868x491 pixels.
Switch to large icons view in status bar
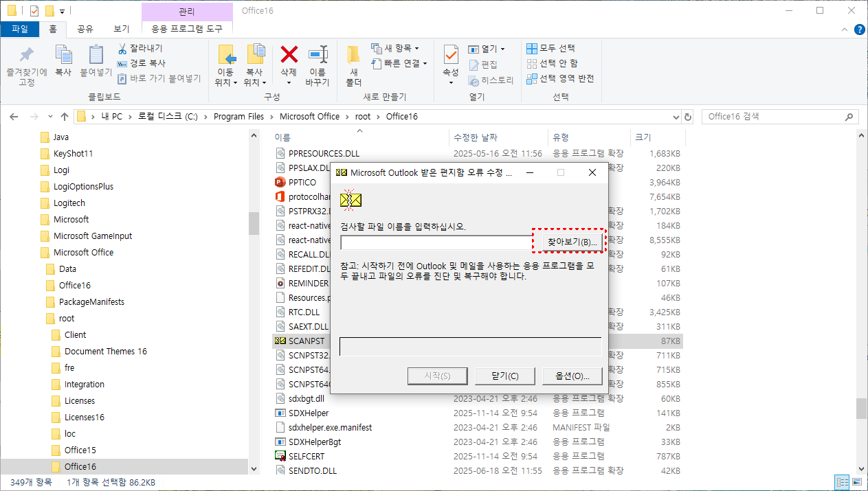(x=856, y=483)
